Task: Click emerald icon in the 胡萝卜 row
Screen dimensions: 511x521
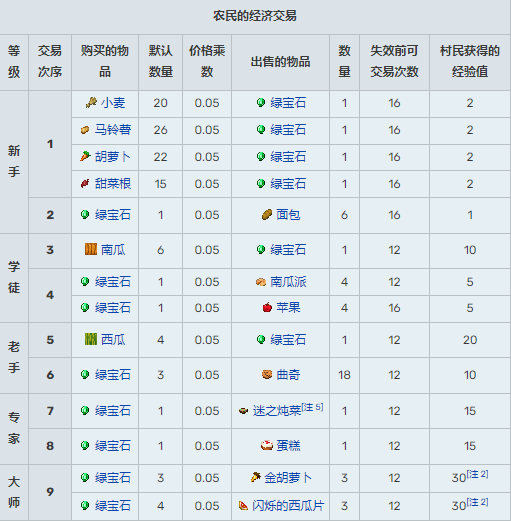Action: pos(261,156)
